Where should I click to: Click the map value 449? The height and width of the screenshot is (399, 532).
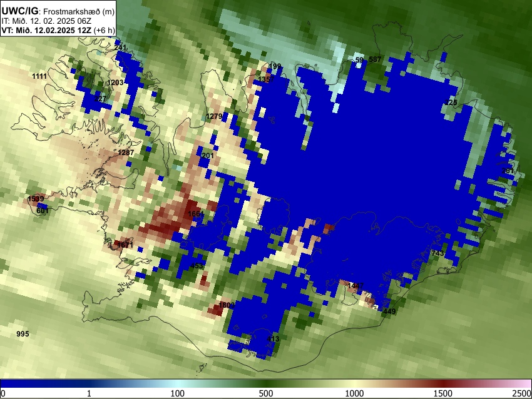click(x=389, y=311)
